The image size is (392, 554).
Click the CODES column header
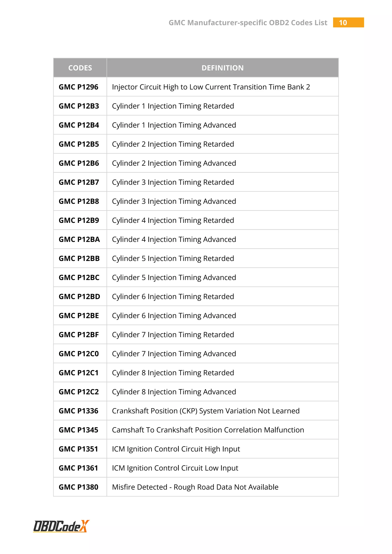coord(80,68)
